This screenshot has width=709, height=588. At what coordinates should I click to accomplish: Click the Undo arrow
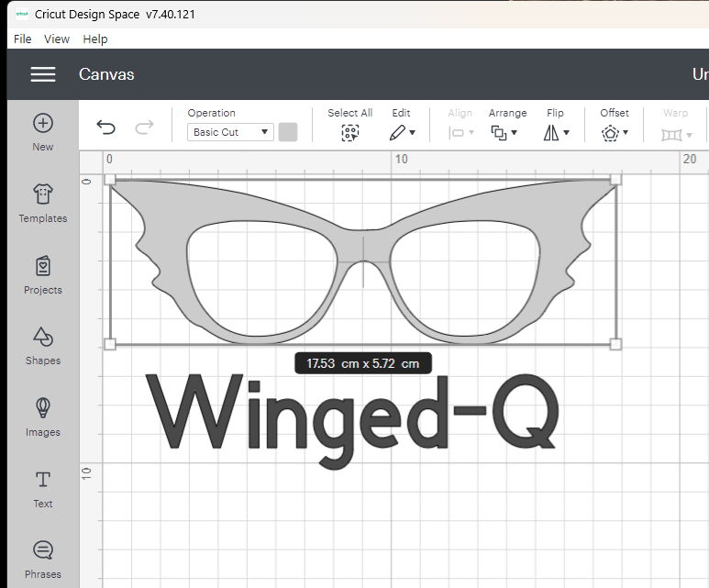click(106, 128)
